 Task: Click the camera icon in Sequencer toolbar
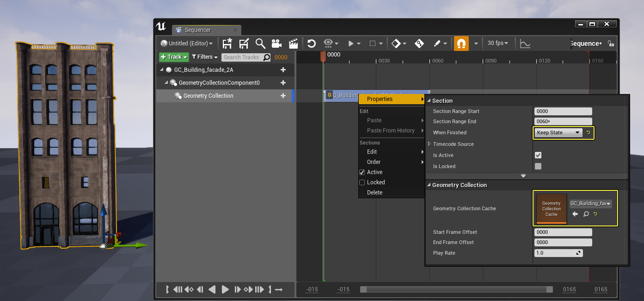click(x=276, y=44)
